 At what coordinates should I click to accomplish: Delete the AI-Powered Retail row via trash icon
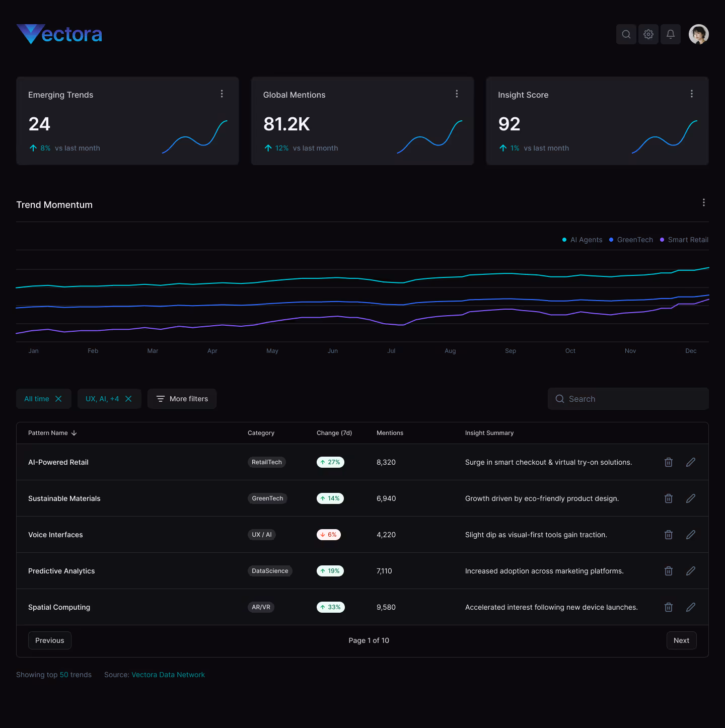[x=668, y=462]
